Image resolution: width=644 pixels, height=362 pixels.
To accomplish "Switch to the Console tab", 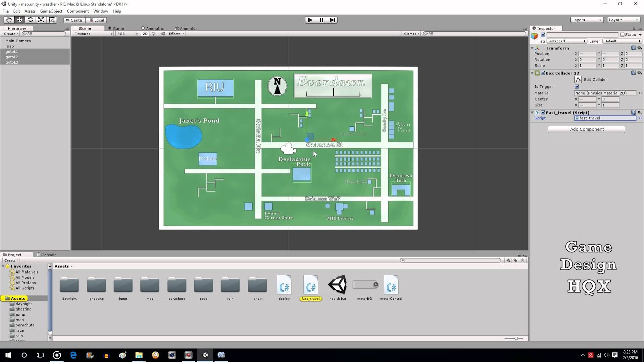I will click(x=47, y=255).
